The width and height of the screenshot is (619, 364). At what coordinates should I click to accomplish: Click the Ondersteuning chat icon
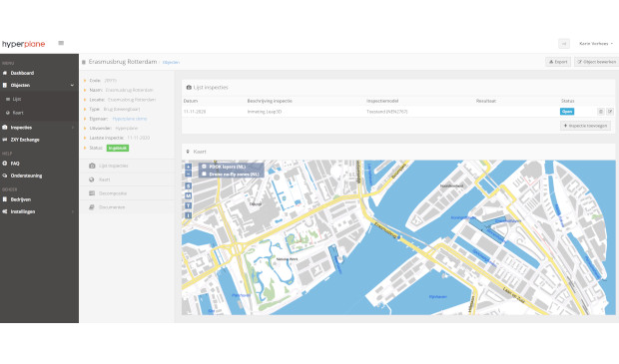pyautogui.click(x=5, y=176)
